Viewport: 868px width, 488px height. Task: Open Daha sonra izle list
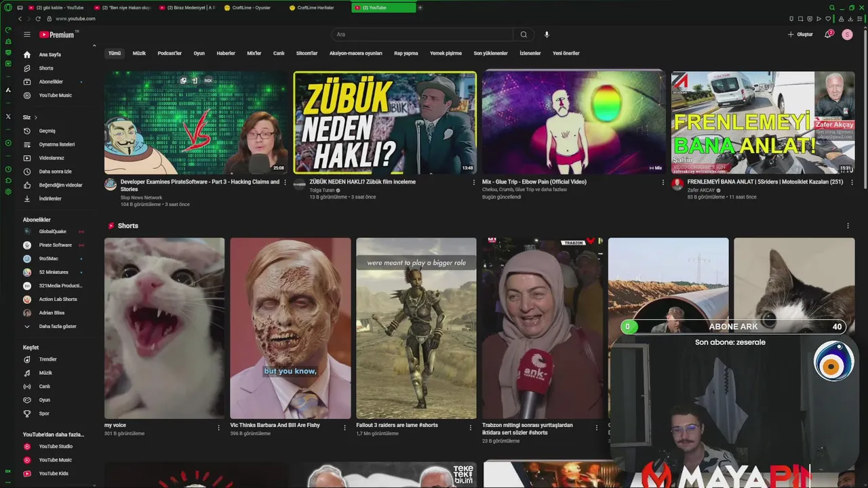point(56,171)
